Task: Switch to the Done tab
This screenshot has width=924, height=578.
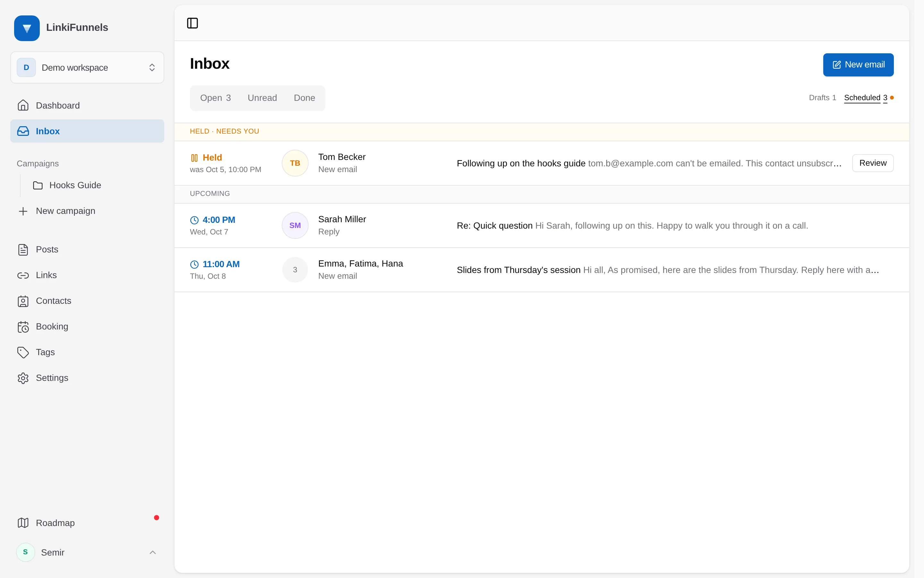Action: (304, 98)
